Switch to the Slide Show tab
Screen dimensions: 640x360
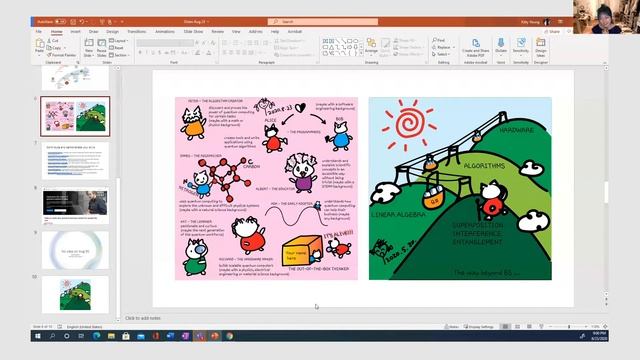(x=193, y=31)
